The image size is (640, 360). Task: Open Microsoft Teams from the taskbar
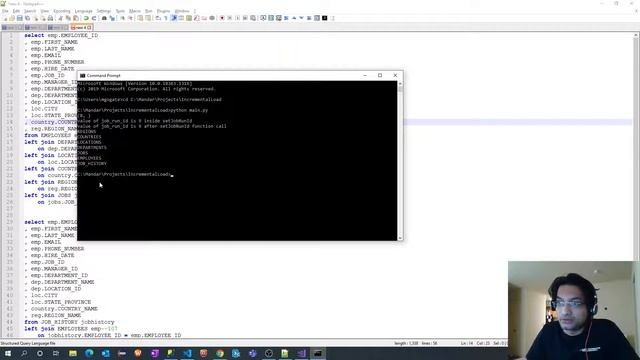click(x=252, y=353)
